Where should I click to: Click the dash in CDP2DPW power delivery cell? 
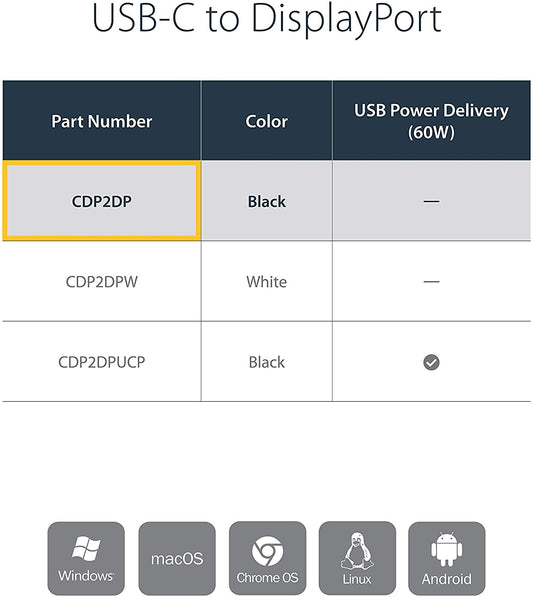[x=431, y=282]
